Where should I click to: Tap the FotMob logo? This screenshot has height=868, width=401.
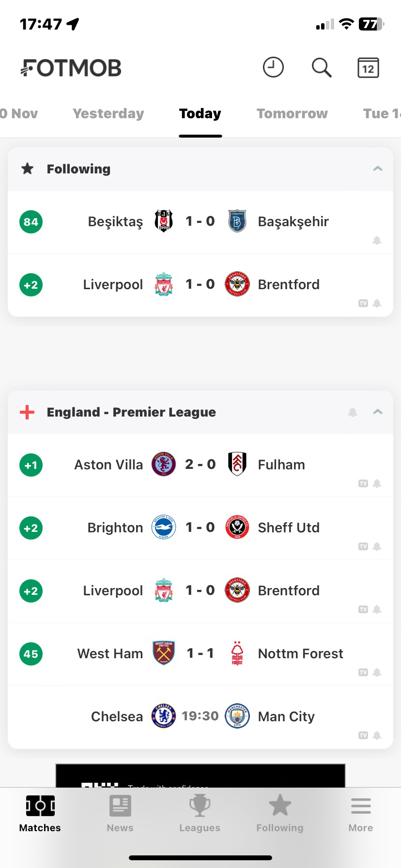click(71, 68)
